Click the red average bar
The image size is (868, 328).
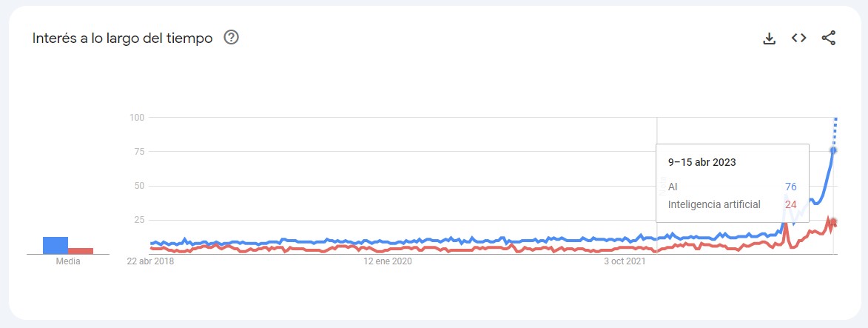click(81, 251)
